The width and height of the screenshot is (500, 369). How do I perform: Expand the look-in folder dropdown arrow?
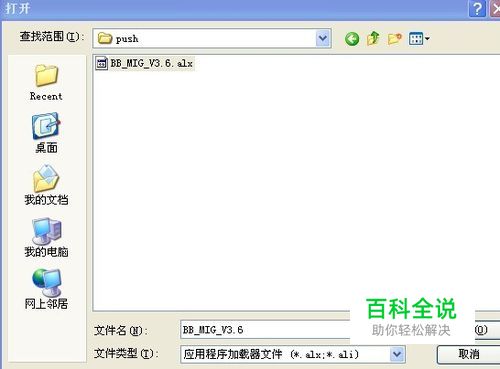tap(323, 39)
